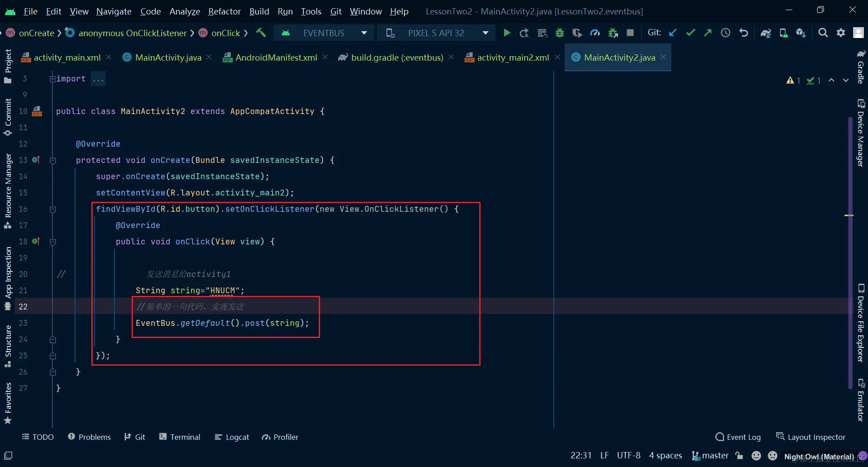
Task: Update project with blue Git arrow
Action: [x=673, y=33]
